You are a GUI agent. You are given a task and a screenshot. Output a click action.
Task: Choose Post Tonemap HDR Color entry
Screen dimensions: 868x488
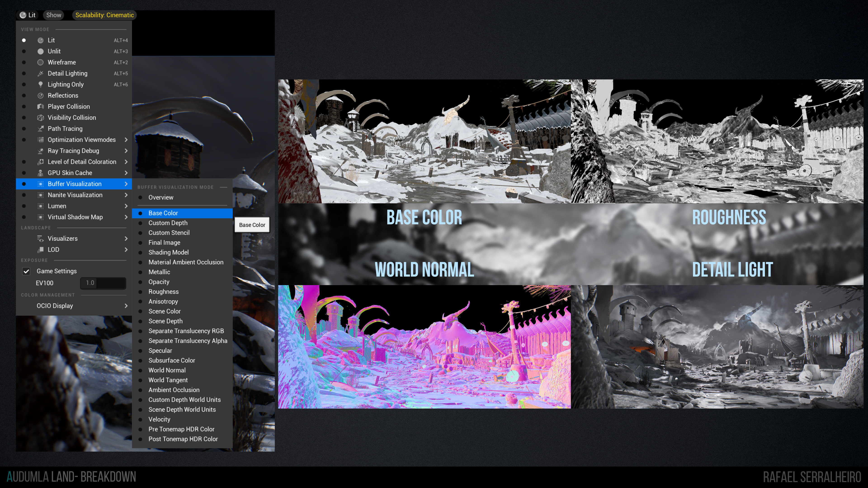click(x=182, y=439)
